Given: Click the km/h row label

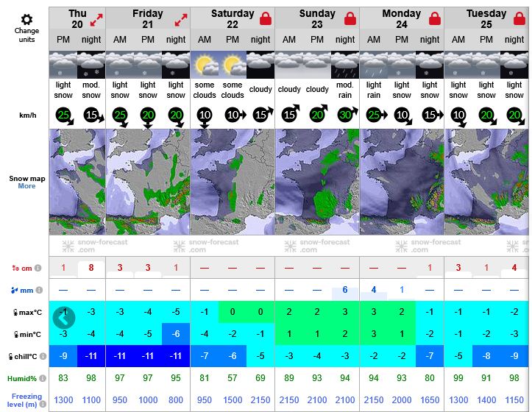Looking at the screenshot, I should [28, 116].
